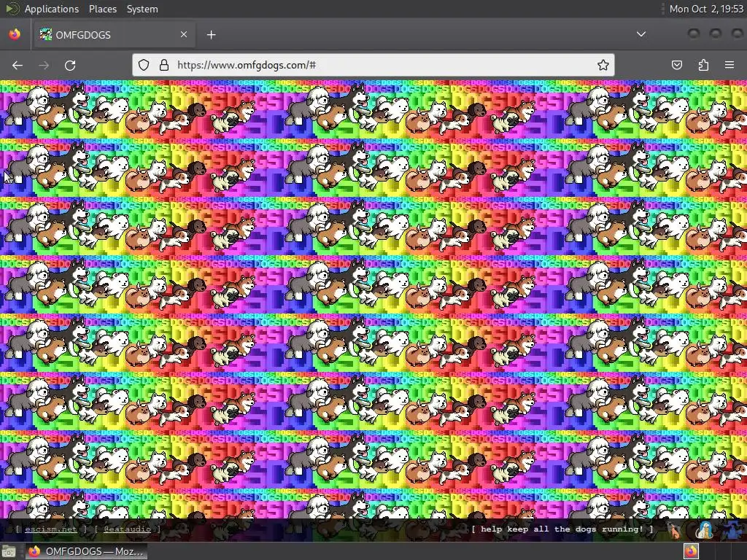
Task: Click the padlock site security icon
Action: click(164, 65)
